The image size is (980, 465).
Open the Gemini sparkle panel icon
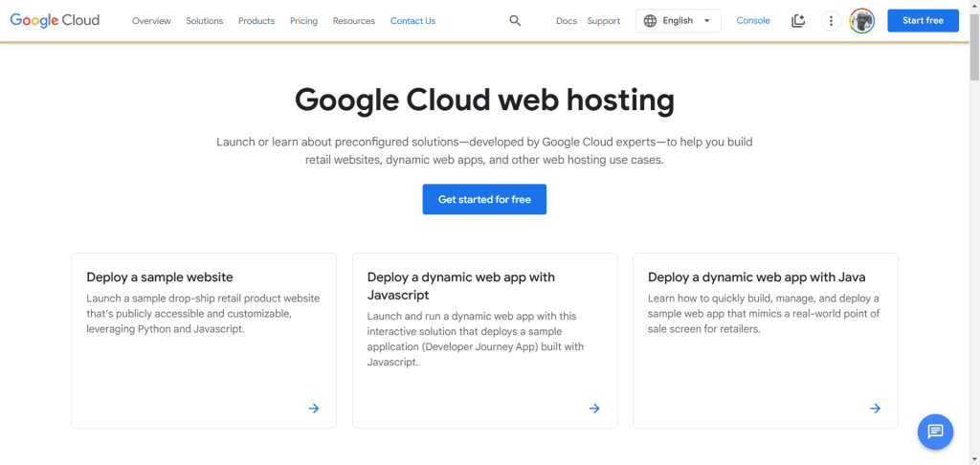pyautogui.click(x=798, y=21)
